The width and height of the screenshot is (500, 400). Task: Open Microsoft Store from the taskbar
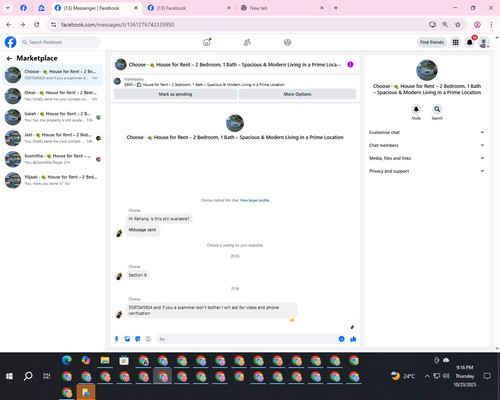[124, 360]
